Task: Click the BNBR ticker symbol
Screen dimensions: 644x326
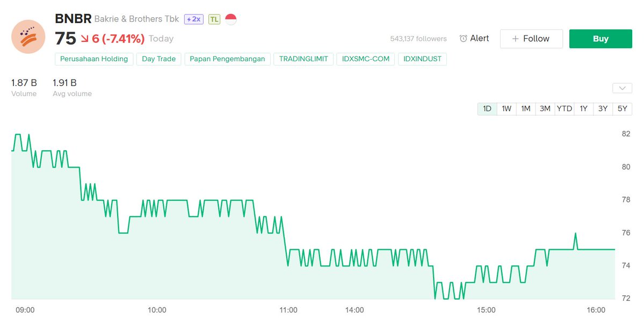Action: 73,19
